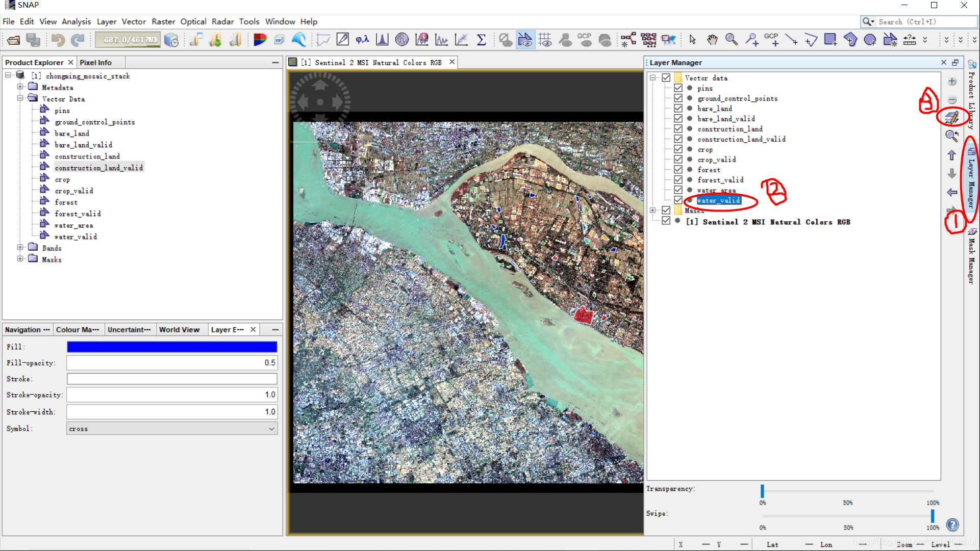Expand Bands folder node
This screenshot has height=551, width=980.
pos(20,247)
